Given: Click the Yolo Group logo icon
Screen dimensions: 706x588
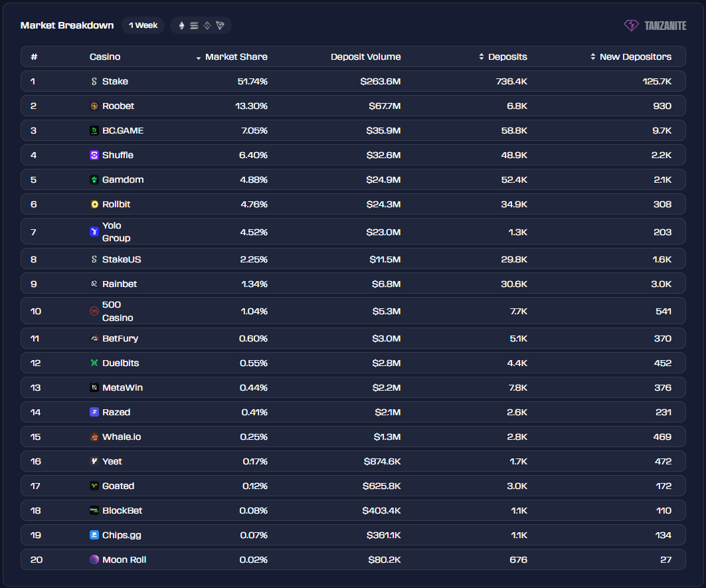Looking at the screenshot, I should click(x=94, y=232).
